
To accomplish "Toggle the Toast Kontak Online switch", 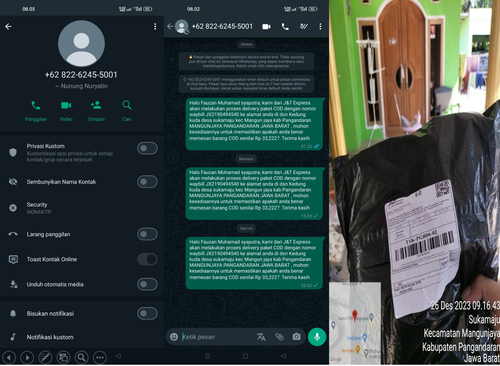I will click(147, 259).
